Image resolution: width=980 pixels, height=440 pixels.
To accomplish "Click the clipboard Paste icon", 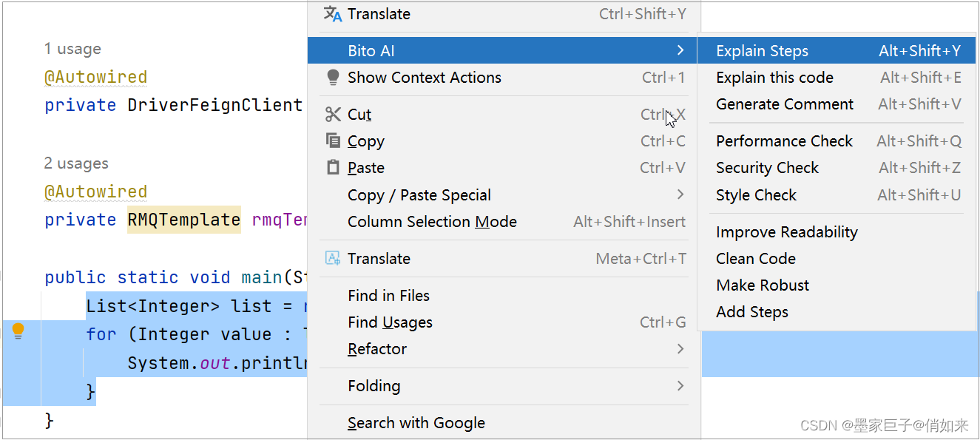I will pyautogui.click(x=333, y=168).
